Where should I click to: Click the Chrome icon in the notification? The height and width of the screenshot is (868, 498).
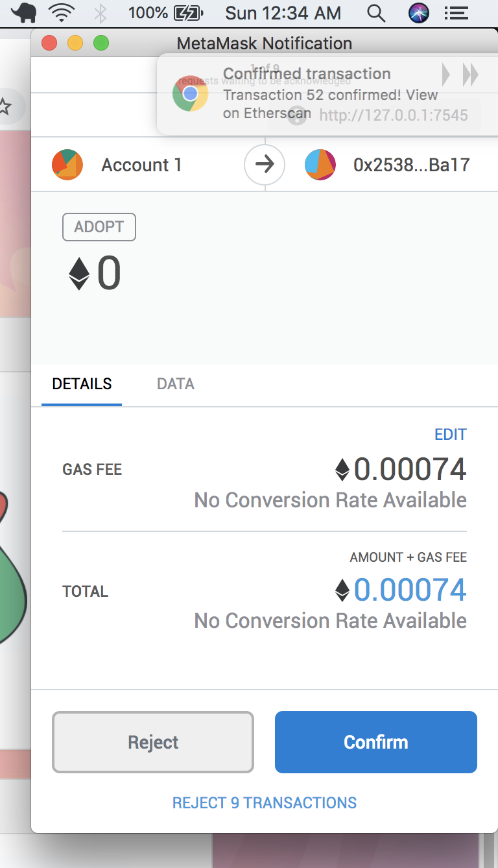pyautogui.click(x=190, y=94)
